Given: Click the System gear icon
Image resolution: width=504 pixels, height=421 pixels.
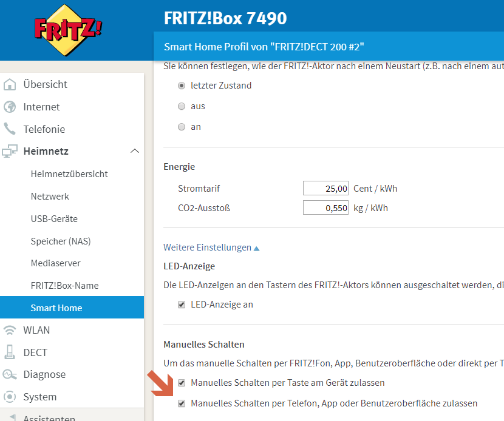Looking at the screenshot, I should point(10,397).
